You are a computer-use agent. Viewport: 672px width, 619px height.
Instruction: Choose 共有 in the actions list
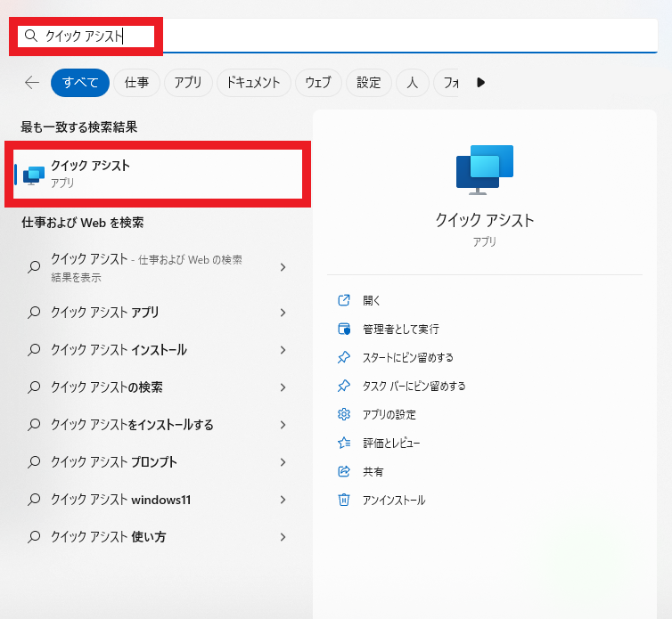[x=373, y=472]
